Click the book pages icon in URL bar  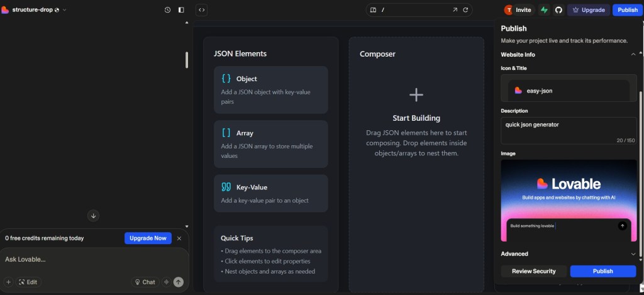pyautogui.click(x=373, y=10)
